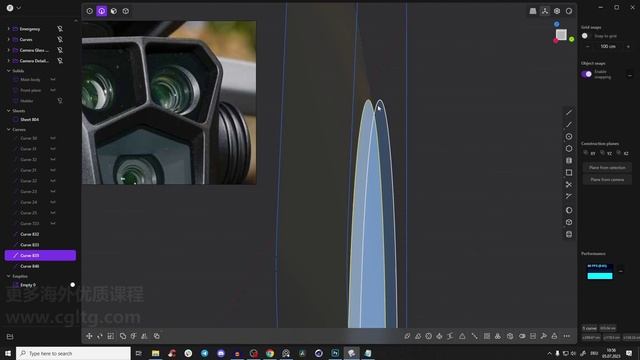Click the highlighted purple edge selection mode
This screenshot has width=640, height=360.
102,11
